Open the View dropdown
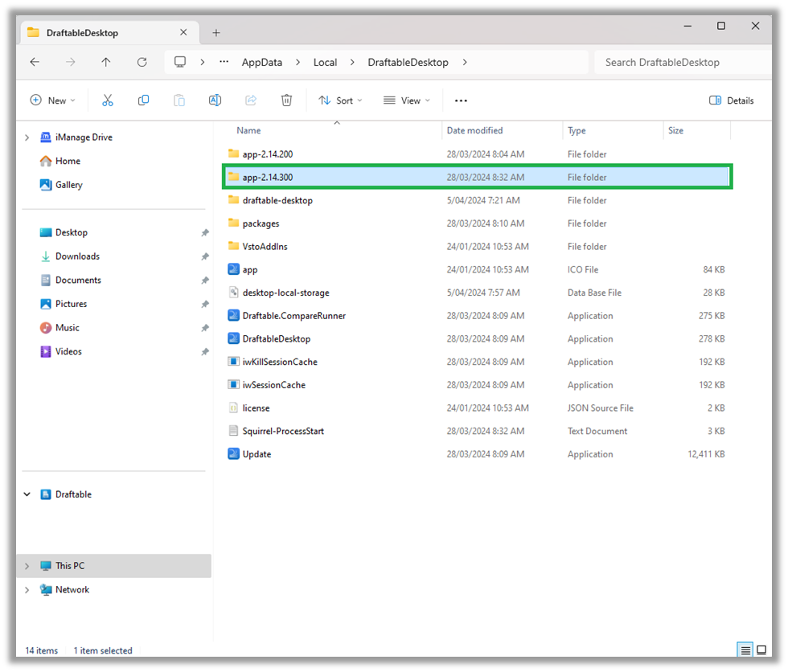The width and height of the screenshot is (788, 672). coord(407,100)
